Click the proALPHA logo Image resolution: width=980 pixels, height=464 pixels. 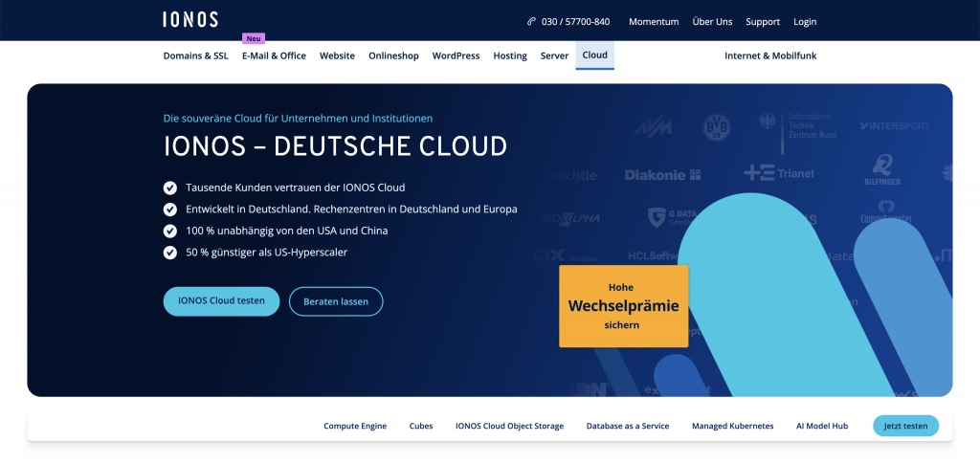(x=568, y=218)
